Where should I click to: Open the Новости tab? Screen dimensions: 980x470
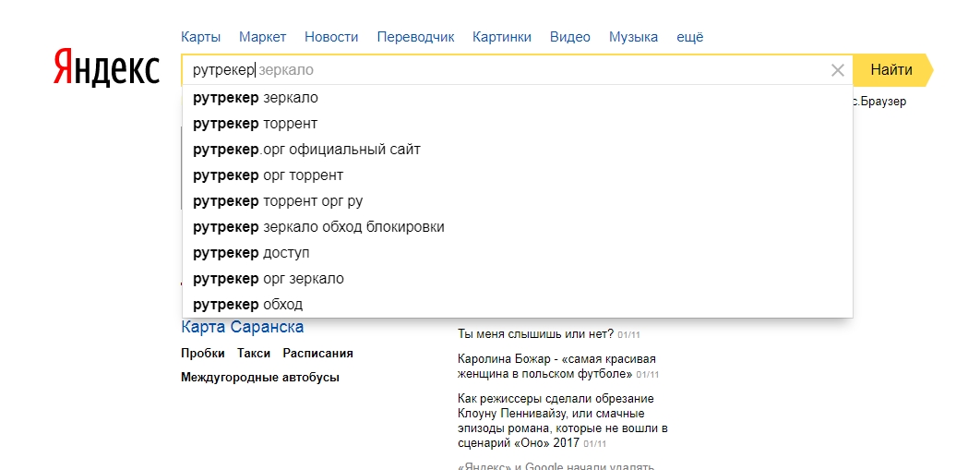pyautogui.click(x=331, y=37)
